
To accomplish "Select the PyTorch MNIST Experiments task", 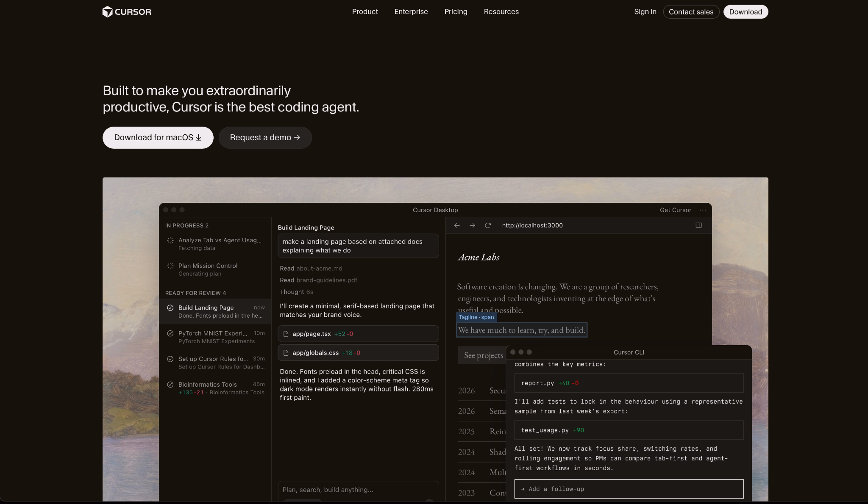I will (x=215, y=337).
